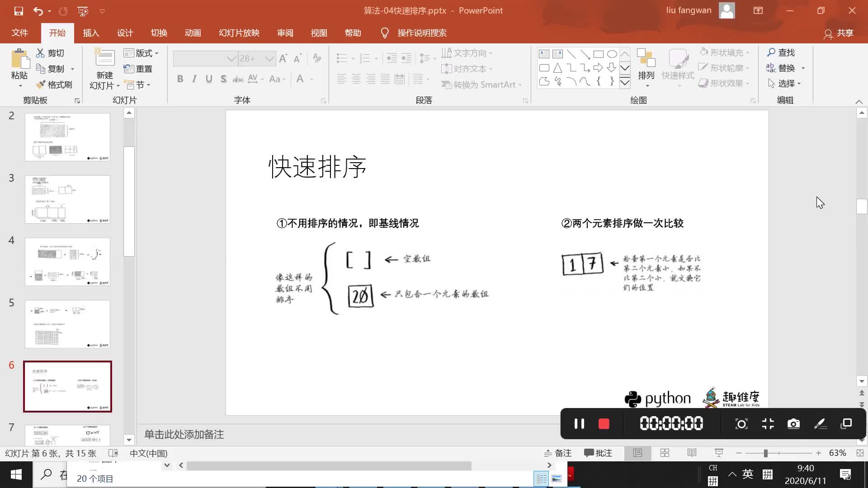Switch to Insert (插入) tab

tap(91, 33)
